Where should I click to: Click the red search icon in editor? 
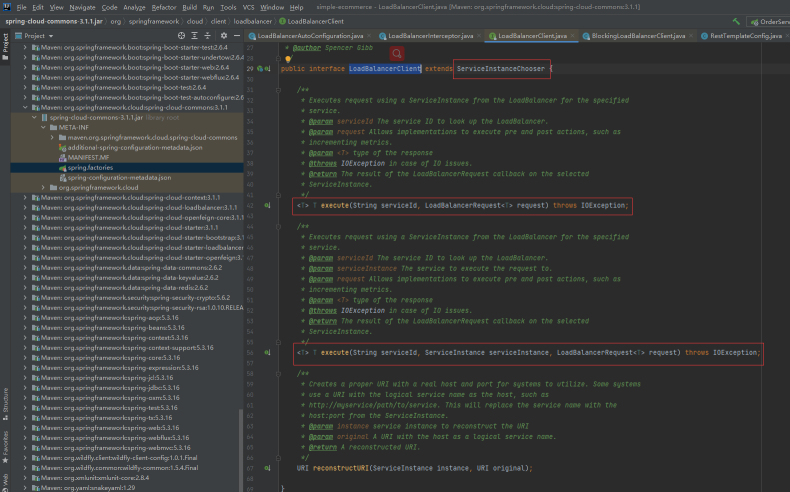[398, 52]
